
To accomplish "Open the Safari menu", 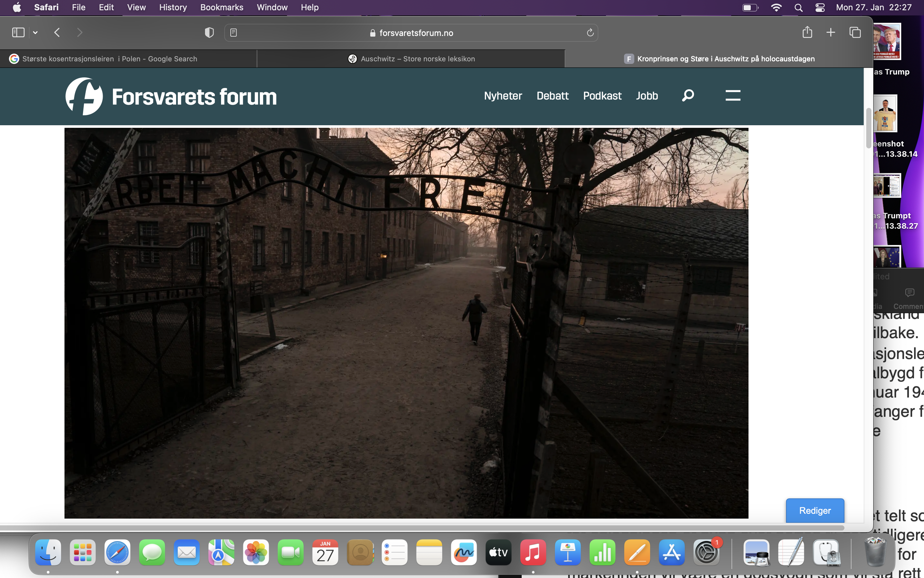I will [46, 7].
